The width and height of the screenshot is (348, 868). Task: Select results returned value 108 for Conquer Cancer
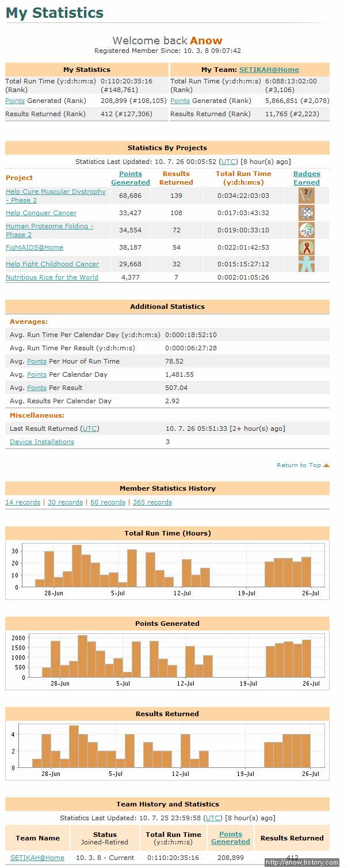point(176,213)
